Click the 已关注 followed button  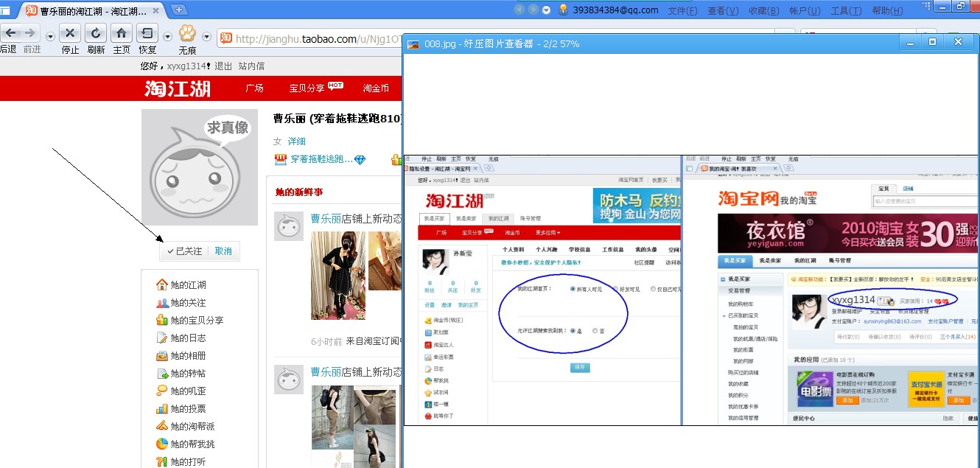coord(184,251)
